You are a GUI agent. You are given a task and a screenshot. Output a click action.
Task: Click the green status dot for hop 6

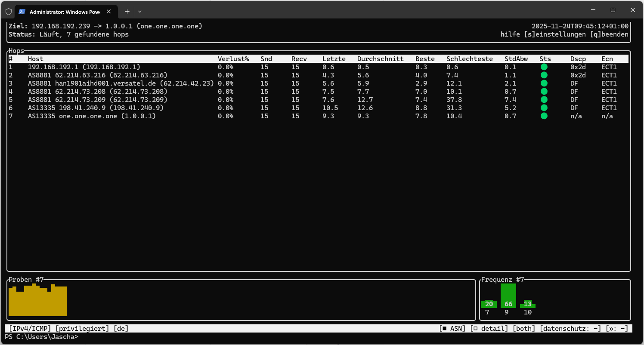tap(544, 108)
